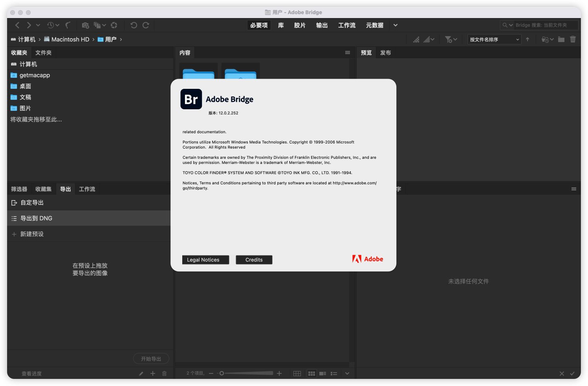Switch to thumbnails grid view
588x386 pixels.
click(x=311, y=373)
